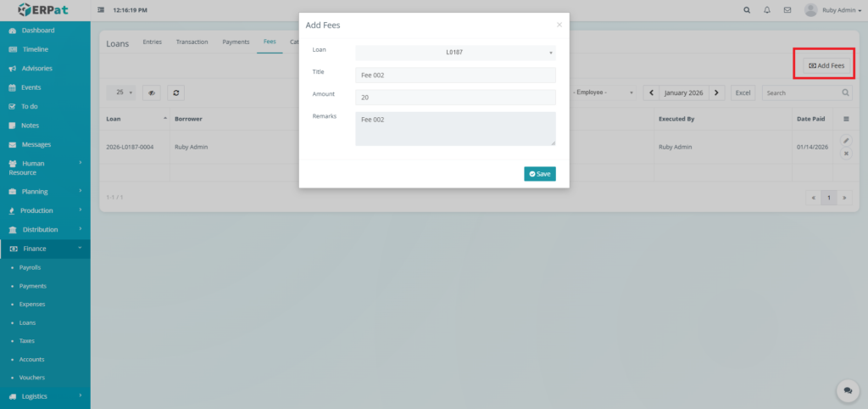Click the table Search box
Viewport: 868px width, 409px height.
pos(801,93)
